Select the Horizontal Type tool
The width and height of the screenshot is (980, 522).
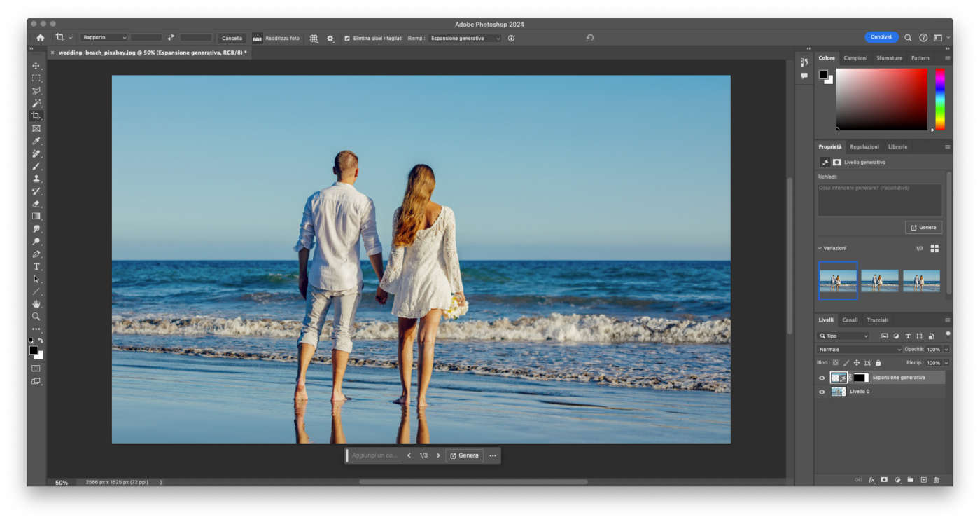36,267
